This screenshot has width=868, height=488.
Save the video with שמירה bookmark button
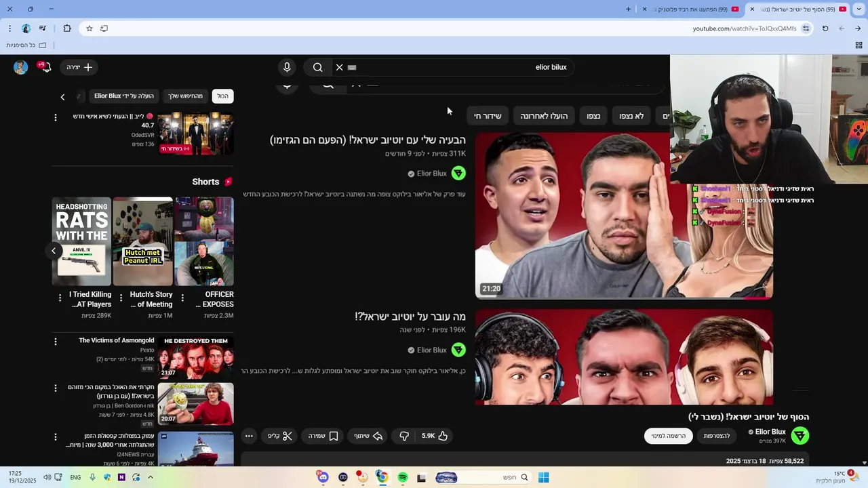(x=323, y=436)
